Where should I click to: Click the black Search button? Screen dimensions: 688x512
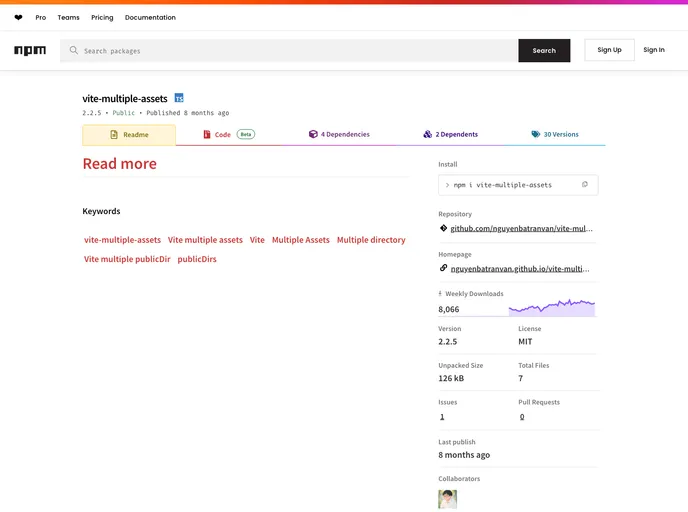(544, 50)
